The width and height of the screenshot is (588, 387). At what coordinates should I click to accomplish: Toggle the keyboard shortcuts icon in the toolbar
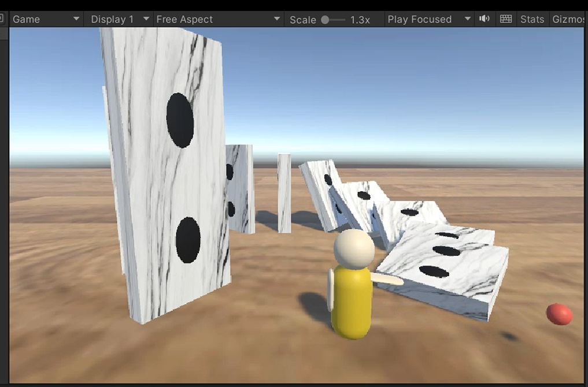click(506, 19)
